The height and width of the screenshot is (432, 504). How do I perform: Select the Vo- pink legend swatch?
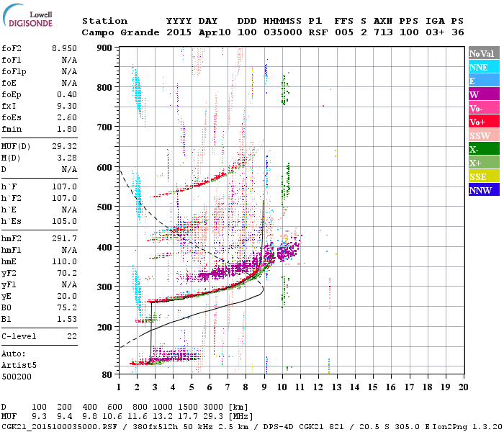pos(484,108)
